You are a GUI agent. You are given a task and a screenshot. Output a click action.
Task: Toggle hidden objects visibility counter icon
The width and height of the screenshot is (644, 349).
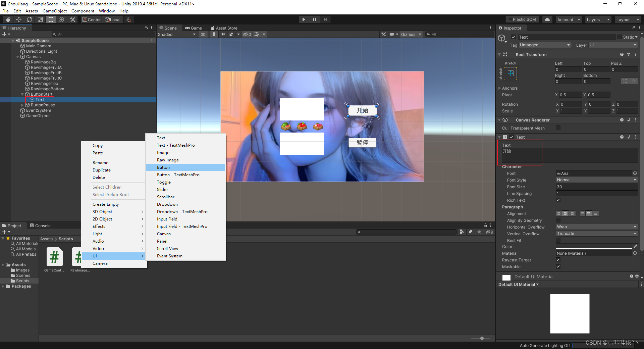click(247, 34)
